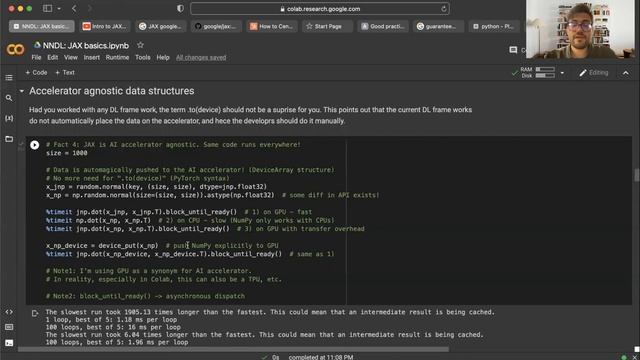Viewport: 640px width, 360px height.
Task: Click the RAM usage bar
Action: [x=545, y=69]
